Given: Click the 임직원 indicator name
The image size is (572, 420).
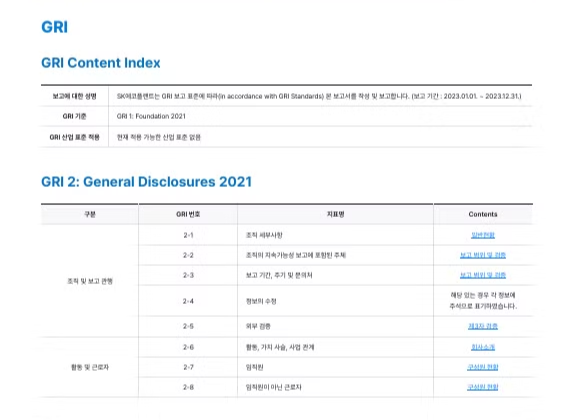Looking at the screenshot, I should (255, 367).
